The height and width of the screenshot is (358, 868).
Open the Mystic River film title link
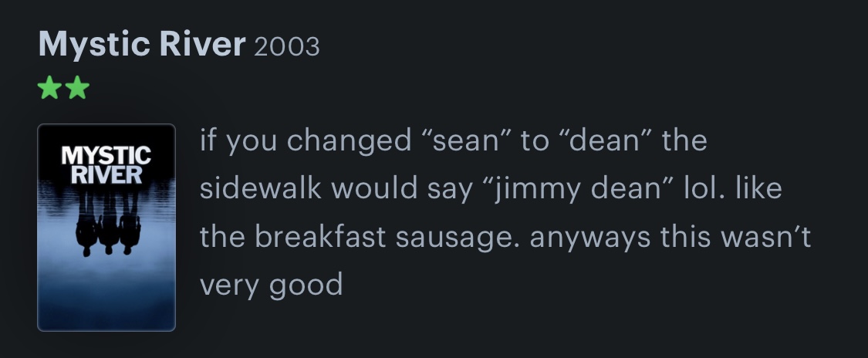tap(141, 46)
